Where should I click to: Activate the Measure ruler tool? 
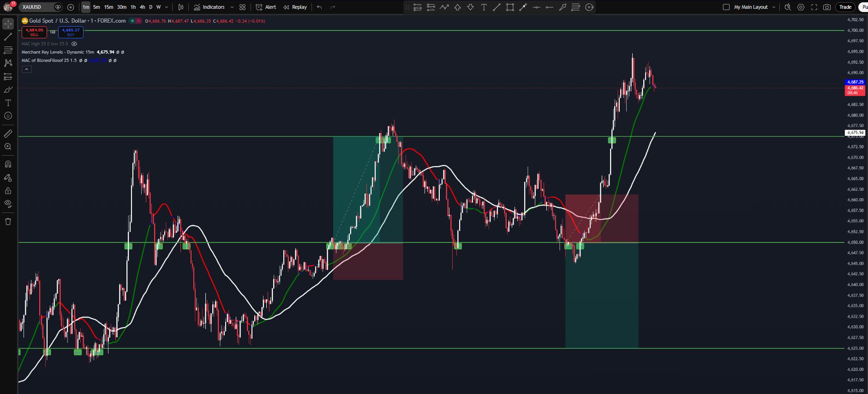click(x=8, y=133)
